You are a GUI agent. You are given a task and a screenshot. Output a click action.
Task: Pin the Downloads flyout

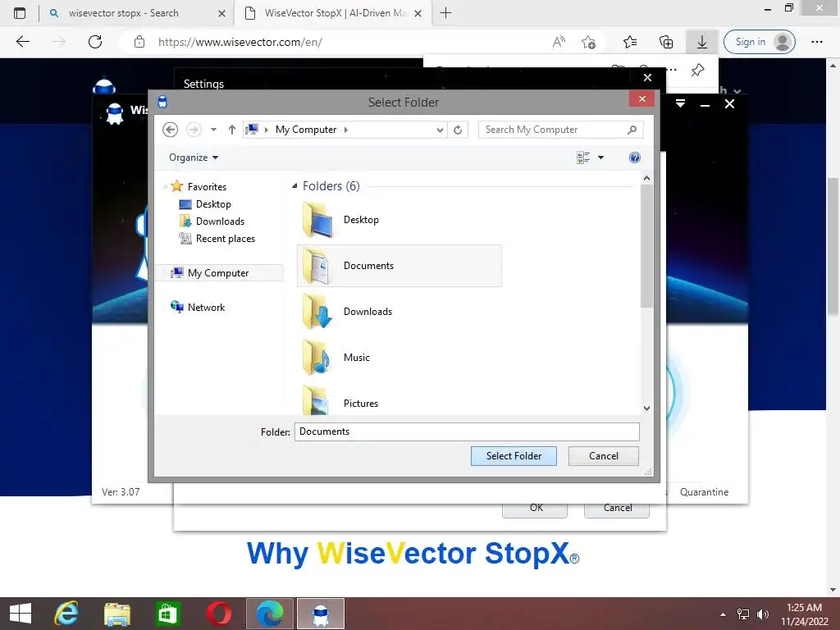tap(697, 71)
